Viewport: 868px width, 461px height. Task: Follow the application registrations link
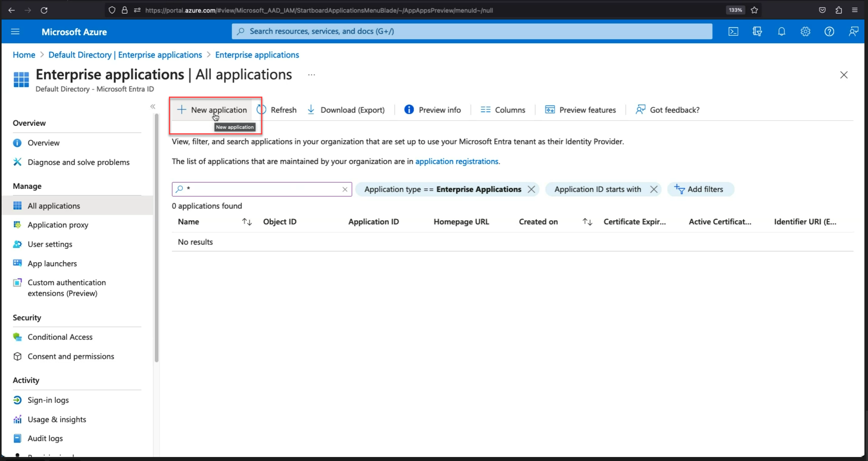[457, 161]
